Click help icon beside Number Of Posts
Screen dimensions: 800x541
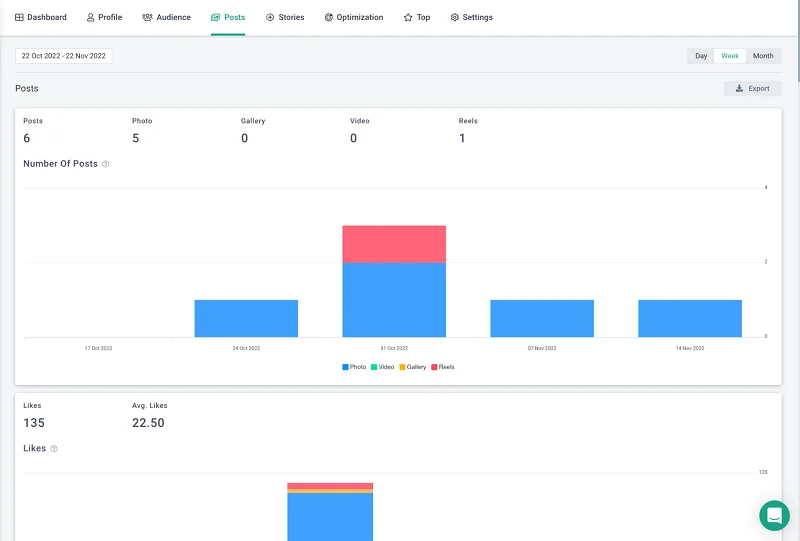tap(106, 164)
